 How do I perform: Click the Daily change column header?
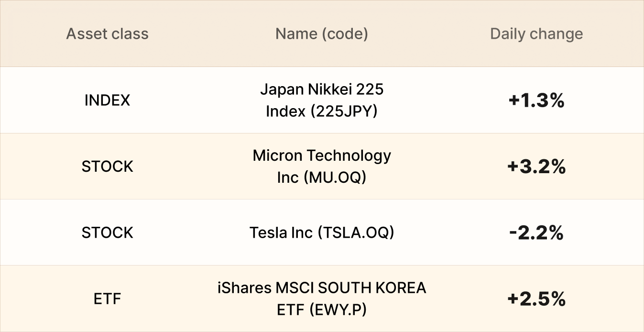[536, 34]
